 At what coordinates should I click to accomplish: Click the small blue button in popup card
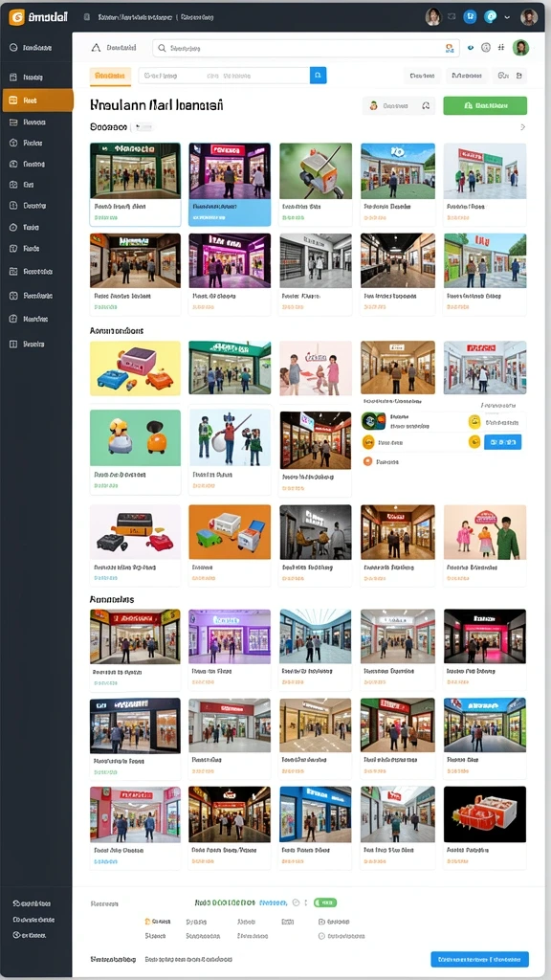502,442
